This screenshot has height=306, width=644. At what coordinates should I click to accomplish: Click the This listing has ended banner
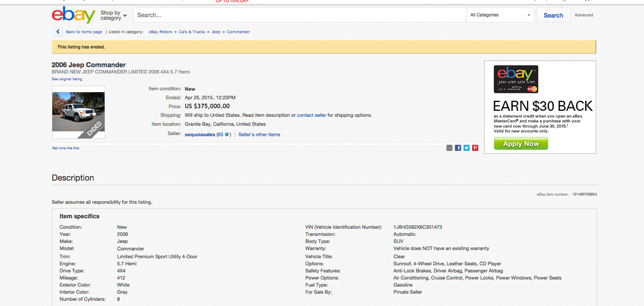point(324,47)
